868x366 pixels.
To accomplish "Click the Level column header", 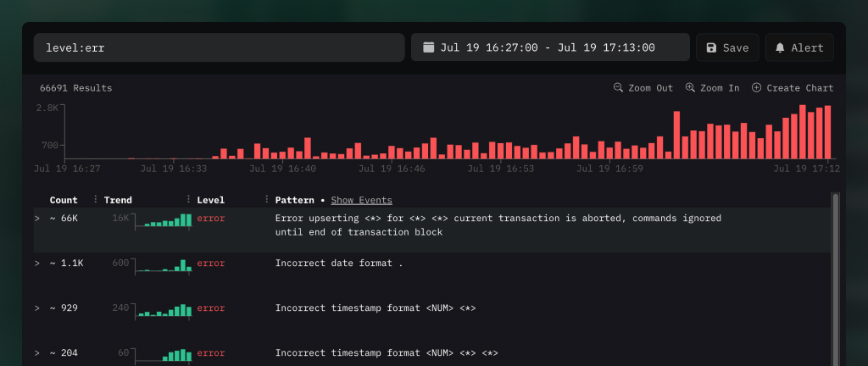I will pyautogui.click(x=211, y=200).
